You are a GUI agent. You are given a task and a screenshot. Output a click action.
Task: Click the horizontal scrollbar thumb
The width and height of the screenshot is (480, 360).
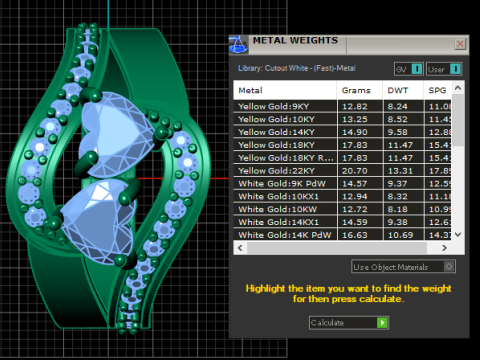click(x=337, y=248)
